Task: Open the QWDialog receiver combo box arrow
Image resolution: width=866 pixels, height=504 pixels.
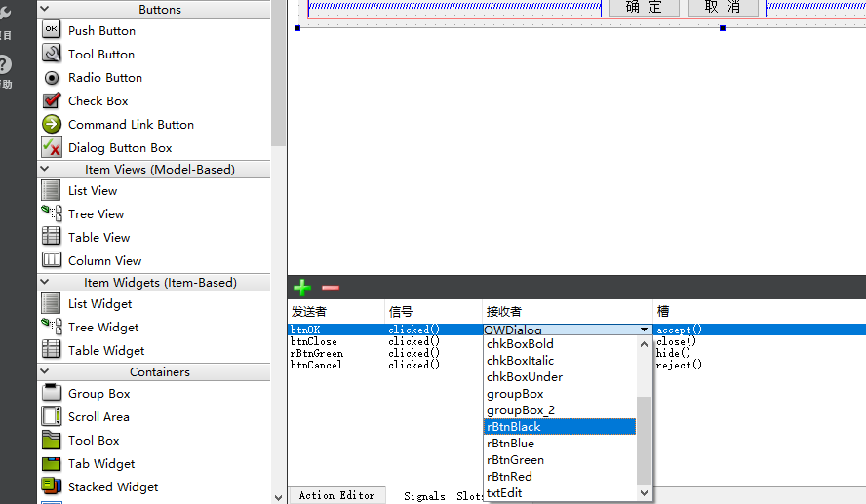Action: pos(644,330)
